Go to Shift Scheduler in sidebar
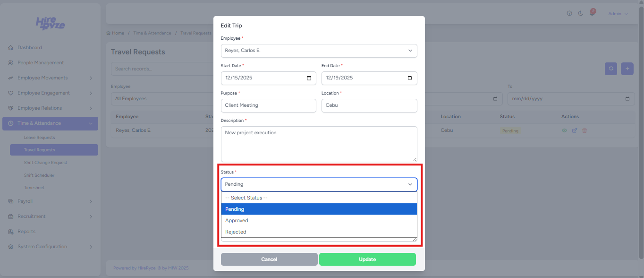Viewport: 644px width, 278px height. point(39,175)
